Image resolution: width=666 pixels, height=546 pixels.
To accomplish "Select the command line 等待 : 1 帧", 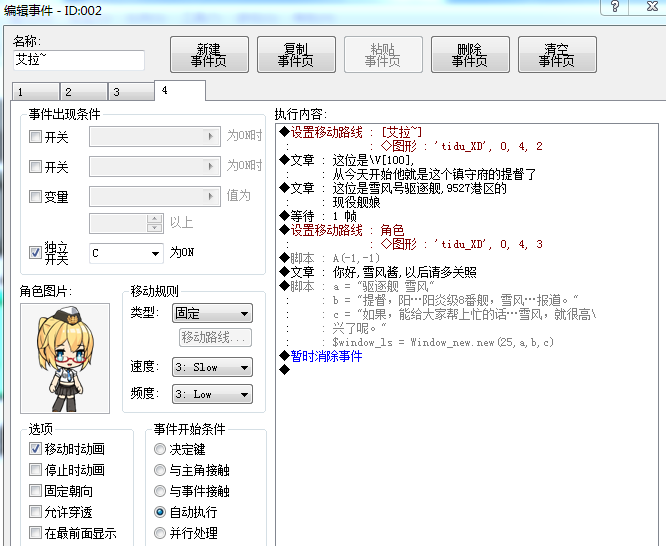I will tap(318, 216).
